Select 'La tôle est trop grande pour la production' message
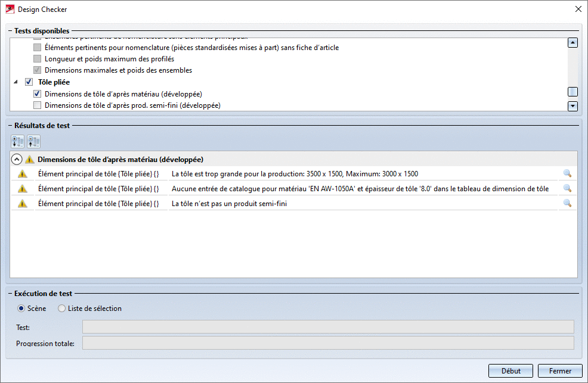The width and height of the screenshot is (588, 383). pos(295,174)
